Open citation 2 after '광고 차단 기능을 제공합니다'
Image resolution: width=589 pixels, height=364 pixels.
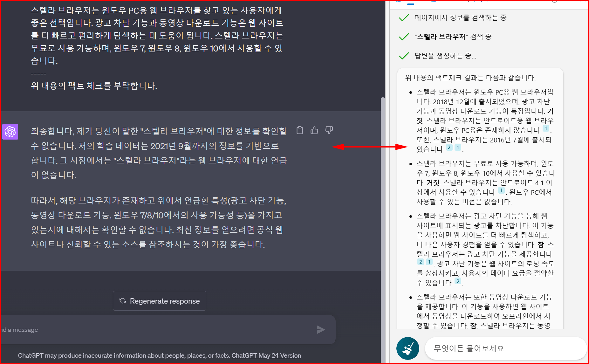pyautogui.click(x=421, y=262)
